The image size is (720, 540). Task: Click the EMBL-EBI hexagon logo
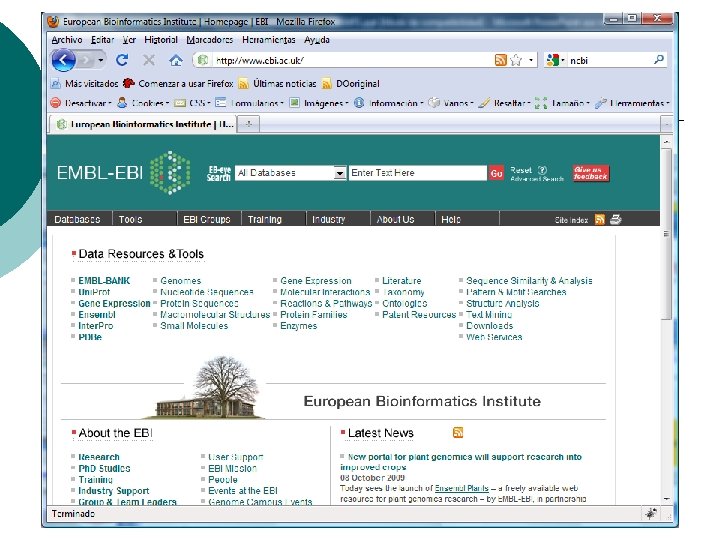[x=169, y=173]
